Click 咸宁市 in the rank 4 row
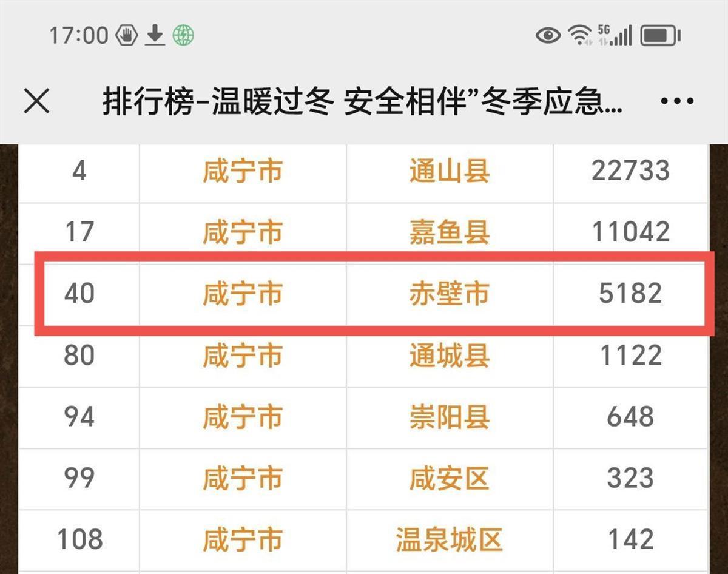This screenshot has height=574, width=728. click(242, 172)
